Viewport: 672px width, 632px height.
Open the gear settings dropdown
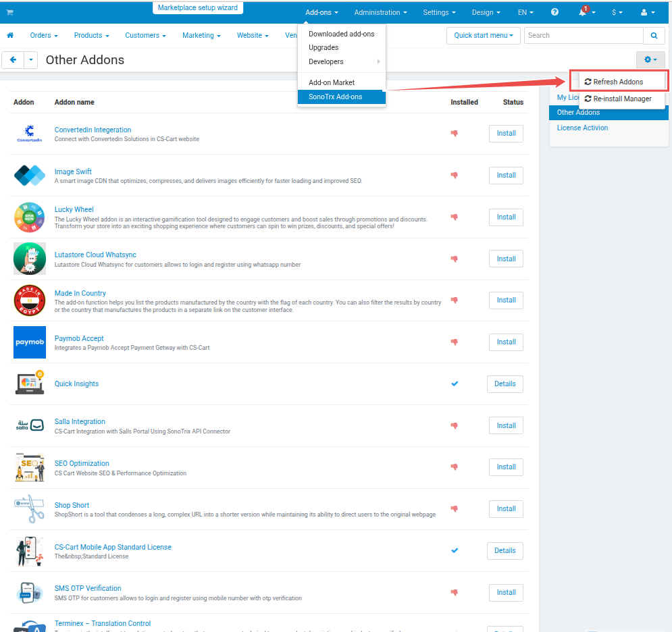650,60
